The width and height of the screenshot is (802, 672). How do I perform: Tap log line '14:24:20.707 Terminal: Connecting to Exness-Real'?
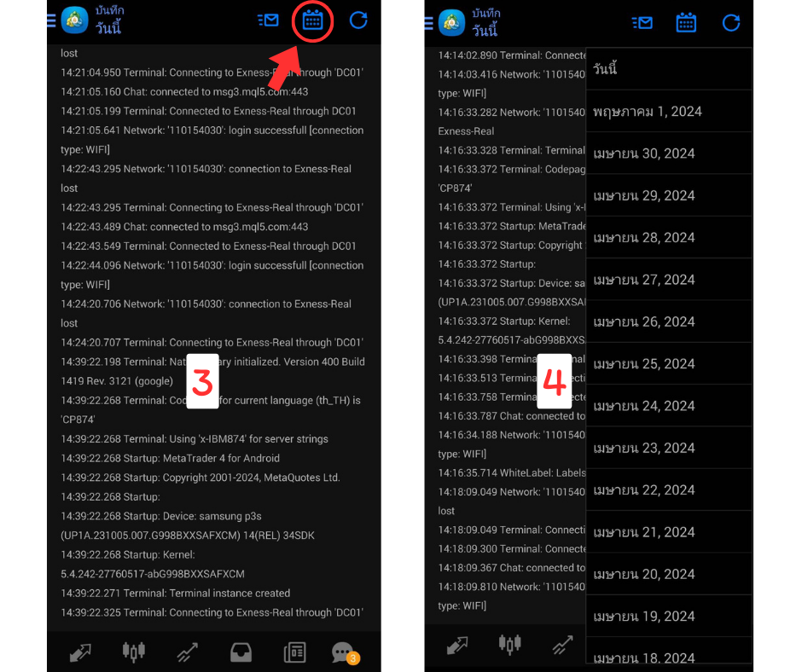pyautogui.click(x=212, y=343)
